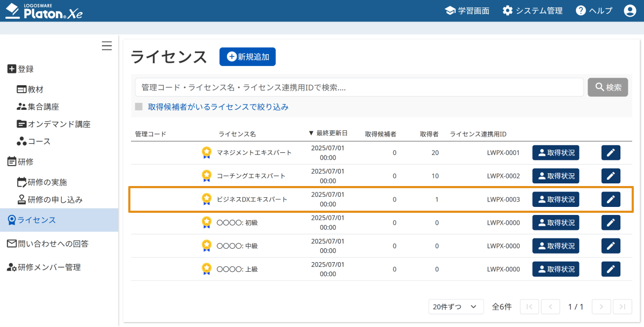Screen dimensions: 644x327
Task: Open 取得状況 for コーチングエキスパート
Action: click(556, 176)
